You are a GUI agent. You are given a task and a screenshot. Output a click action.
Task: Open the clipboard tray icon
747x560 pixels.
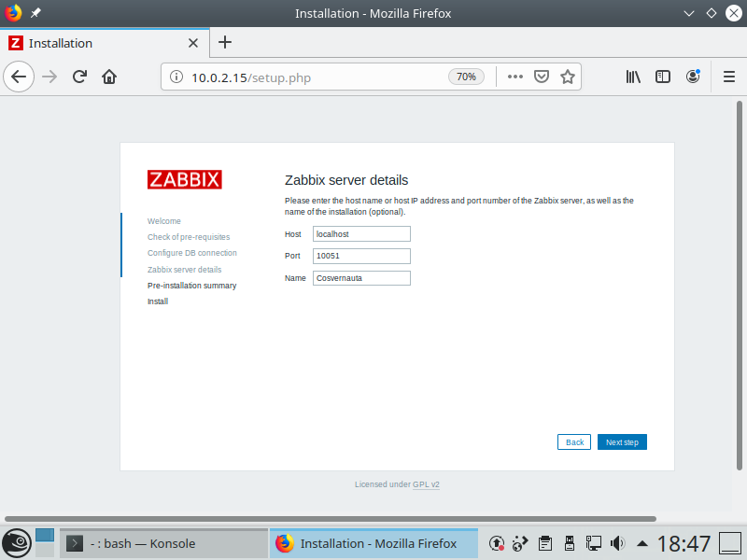545,543
